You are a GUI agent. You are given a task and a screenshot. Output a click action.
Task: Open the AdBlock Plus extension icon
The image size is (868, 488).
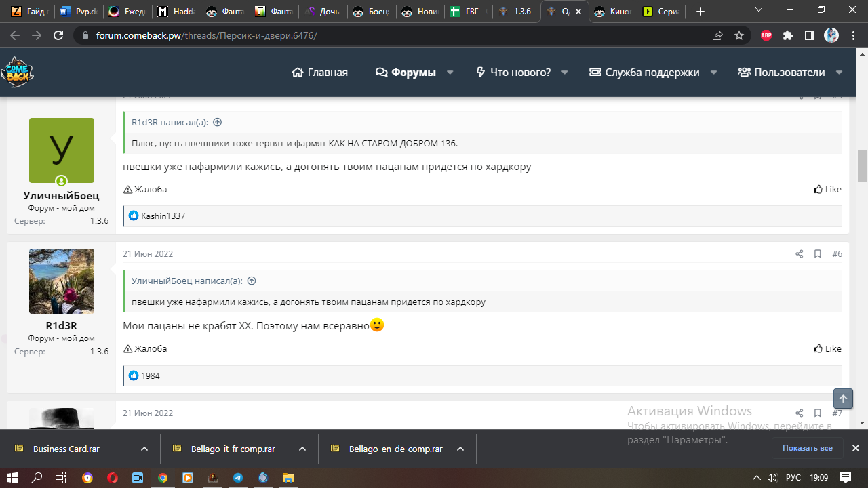pos(766,35)
